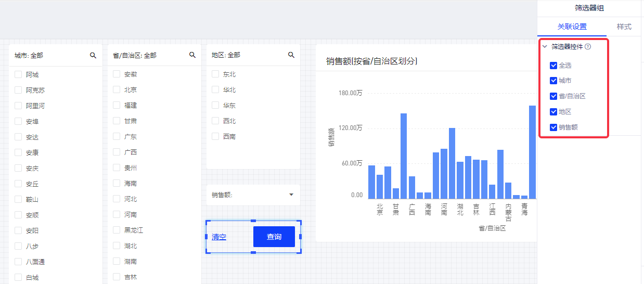Collapse the 筛选器控件 section chevron

(545, 47)
